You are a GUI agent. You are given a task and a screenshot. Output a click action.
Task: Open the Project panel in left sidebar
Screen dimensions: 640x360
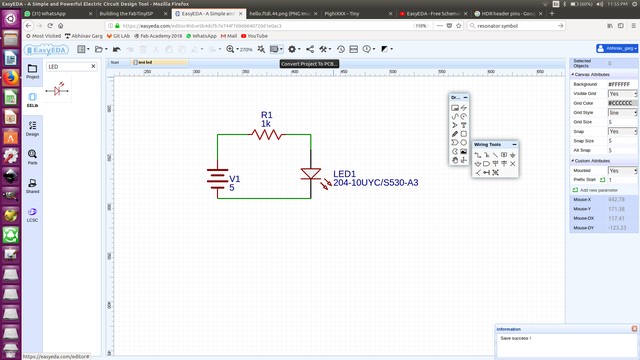(33, 71)
